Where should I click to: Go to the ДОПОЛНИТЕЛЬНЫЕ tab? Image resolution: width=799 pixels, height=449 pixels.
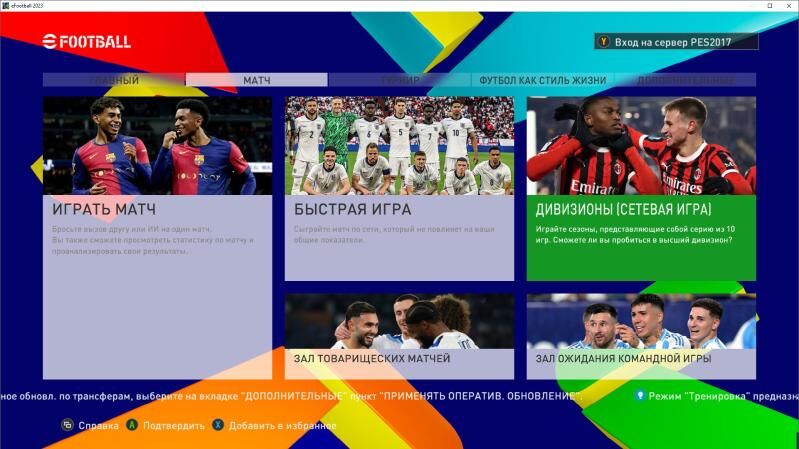tap(685, 80)
